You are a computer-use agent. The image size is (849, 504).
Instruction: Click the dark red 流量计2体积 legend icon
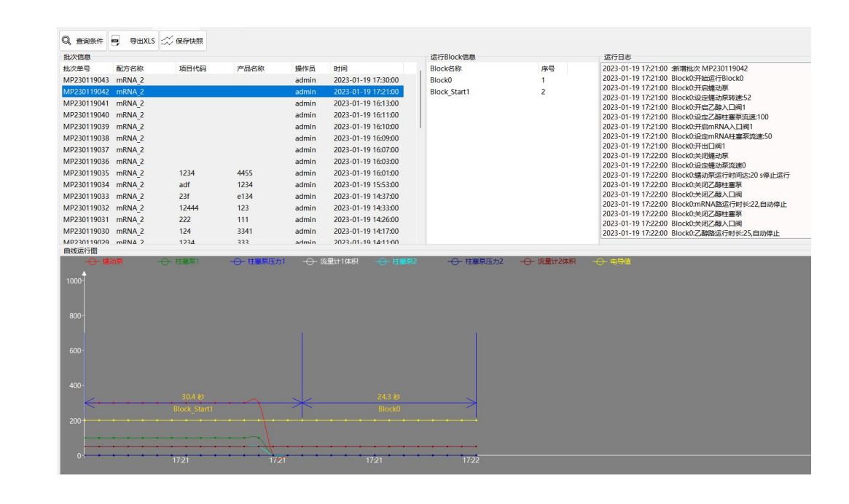(525, 261)
